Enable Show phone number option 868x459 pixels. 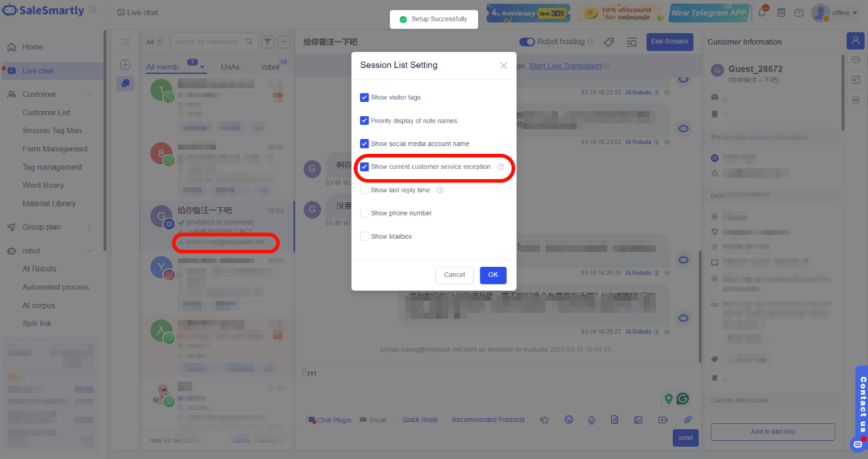tap(365, 213)
